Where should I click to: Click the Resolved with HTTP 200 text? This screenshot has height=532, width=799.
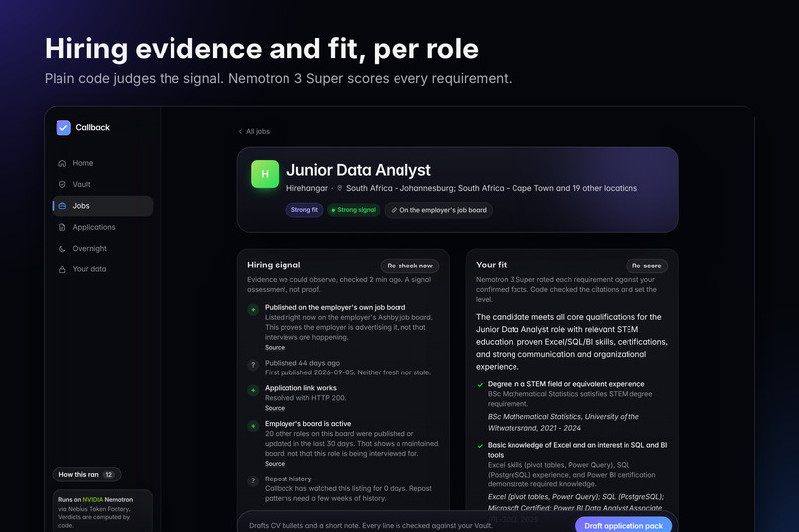tap(305, 398)
